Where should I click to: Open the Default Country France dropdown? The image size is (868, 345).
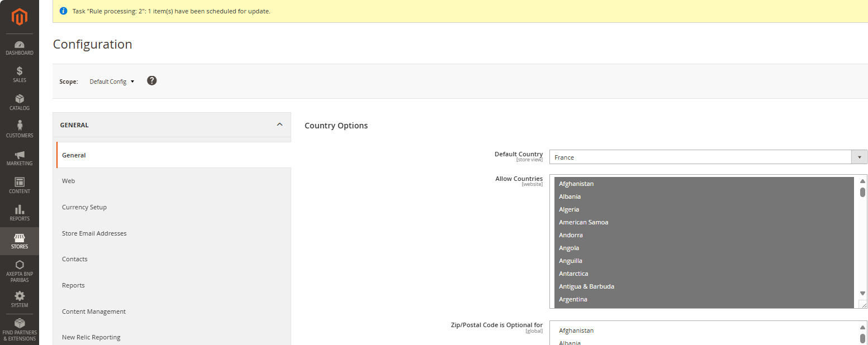point(708,157)
